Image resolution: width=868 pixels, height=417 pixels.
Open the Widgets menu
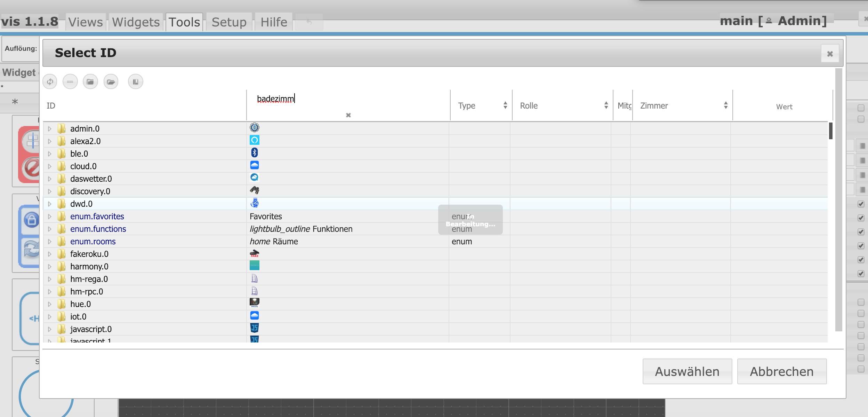136,22
